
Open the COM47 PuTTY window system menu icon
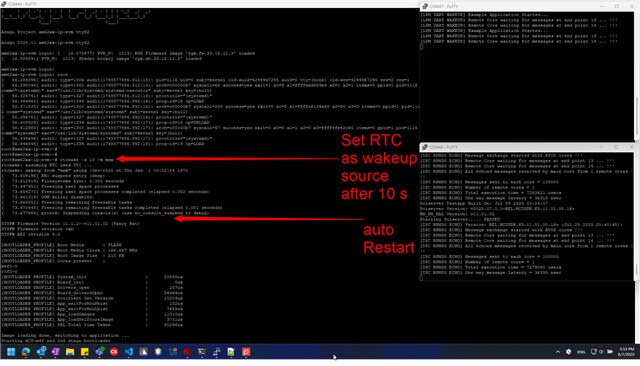coord(425,7)
